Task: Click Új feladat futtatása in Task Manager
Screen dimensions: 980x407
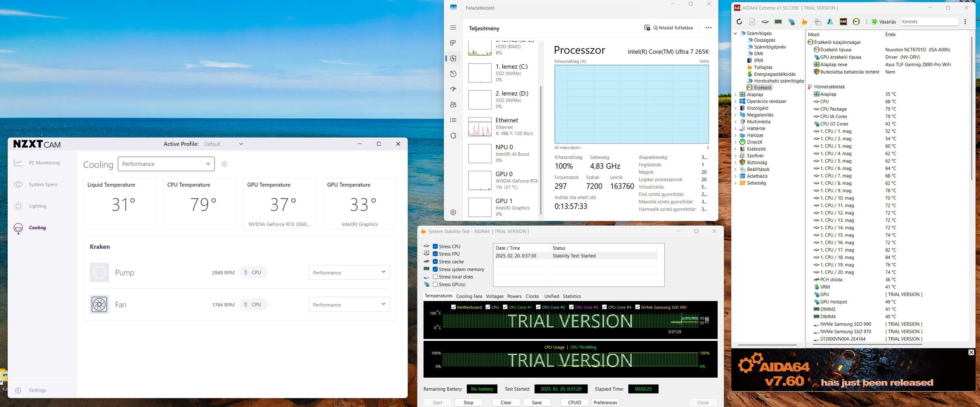Action: click(x=668, y=28)
